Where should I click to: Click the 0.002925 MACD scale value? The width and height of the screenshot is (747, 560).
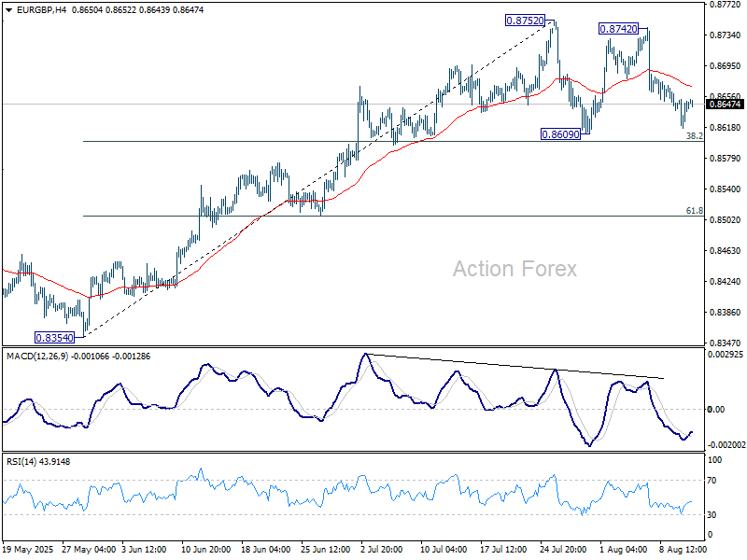(x=726, y=355)
